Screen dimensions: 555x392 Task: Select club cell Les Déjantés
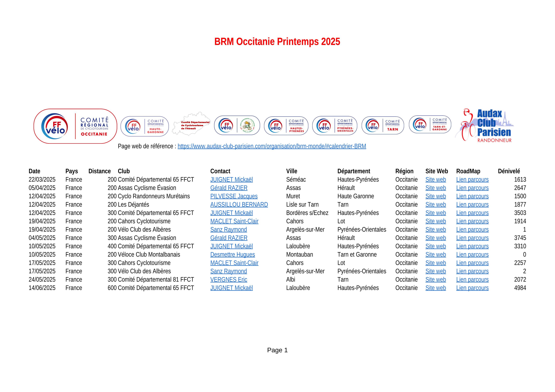click(133, 205)
